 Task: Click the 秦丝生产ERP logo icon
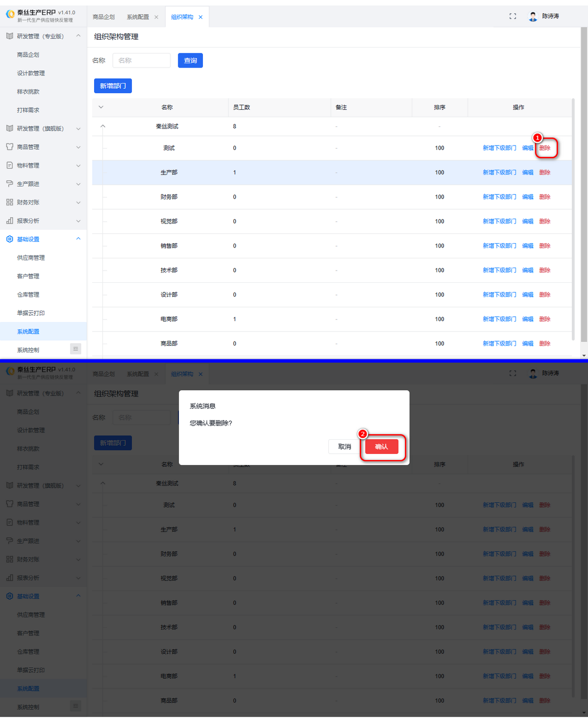pyautogui.click(x=10, y=15)
